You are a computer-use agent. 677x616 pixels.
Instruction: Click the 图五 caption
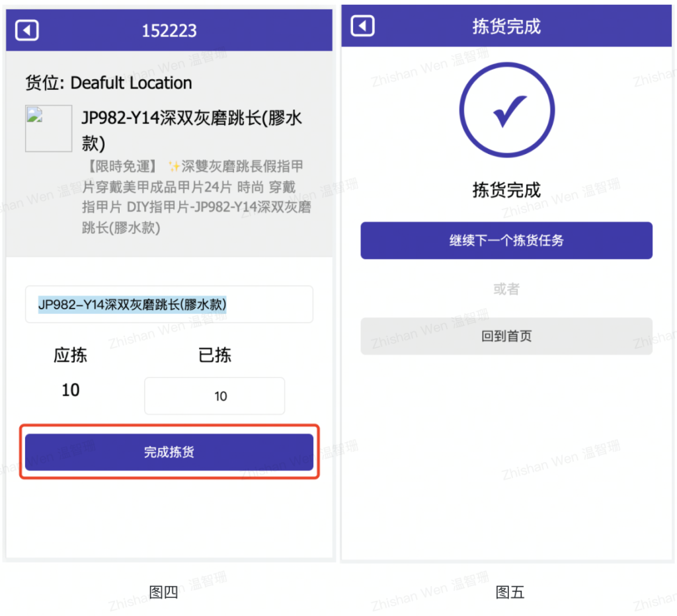tap(510, 592)
